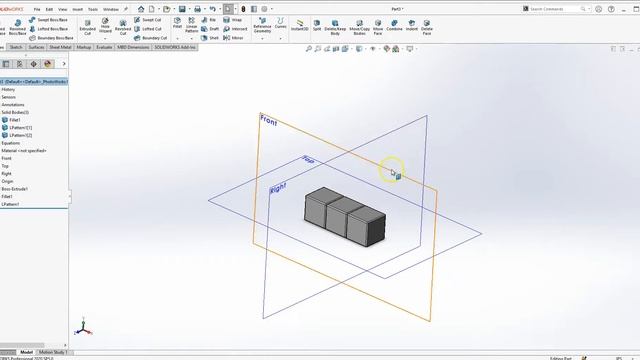Select the Revolved Boss/Base tool
This screenshot has height=360, width=640.
18,27
